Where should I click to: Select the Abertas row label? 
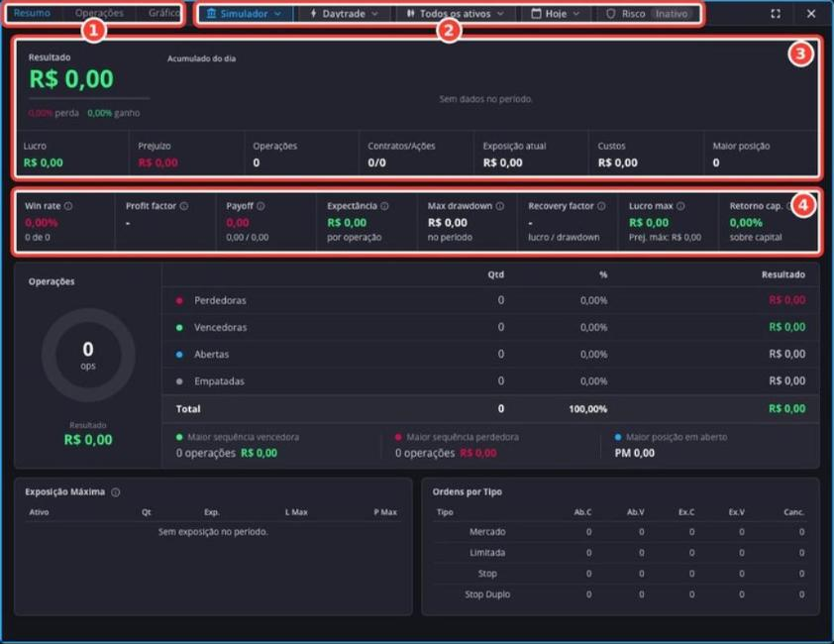pyautogui.click(x=211, y=355)
